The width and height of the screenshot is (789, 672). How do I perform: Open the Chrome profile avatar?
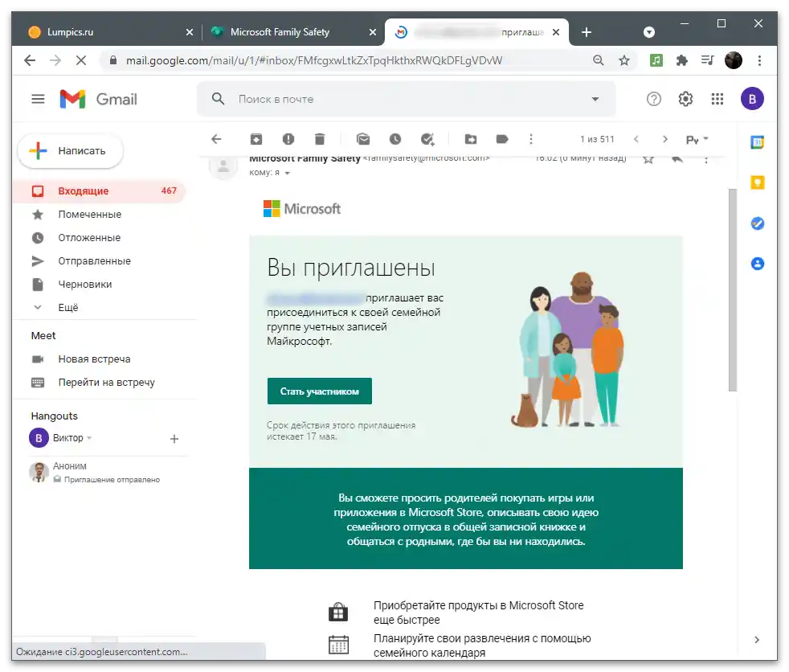[733, 61]
